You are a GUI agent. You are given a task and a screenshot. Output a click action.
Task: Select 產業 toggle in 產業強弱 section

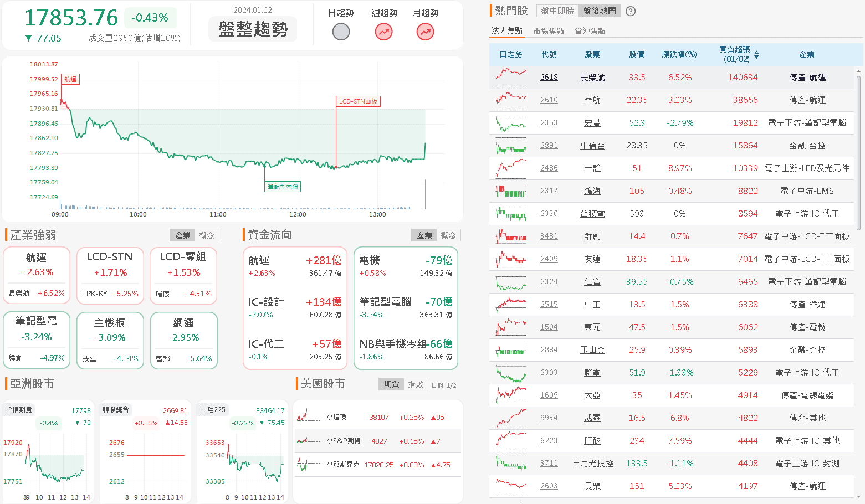click(182, 235)
